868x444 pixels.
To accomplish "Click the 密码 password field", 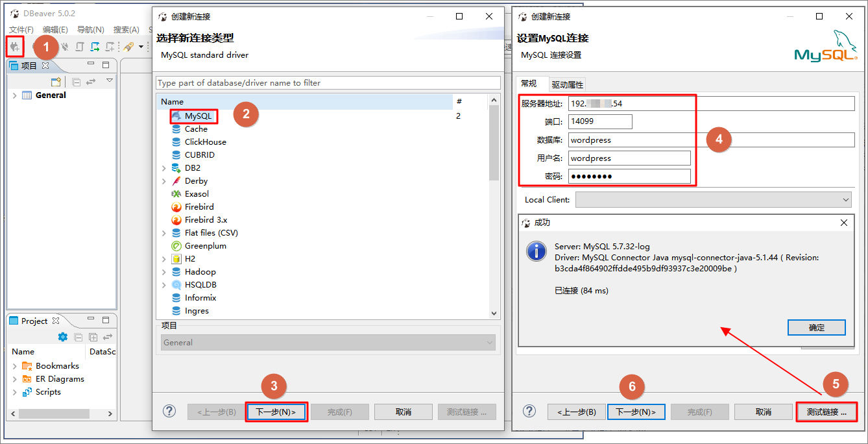I will click(629, 177).
